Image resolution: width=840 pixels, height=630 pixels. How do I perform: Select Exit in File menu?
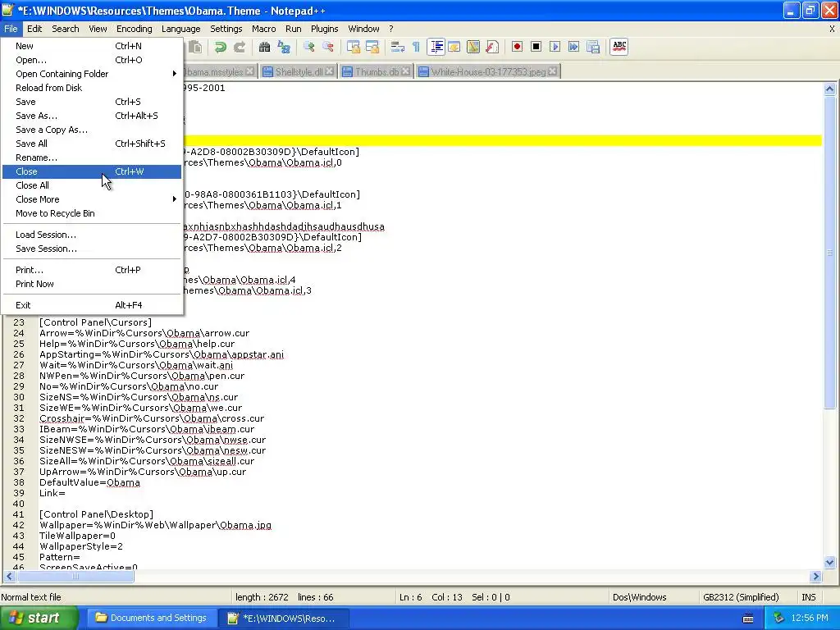click(92, 305)
